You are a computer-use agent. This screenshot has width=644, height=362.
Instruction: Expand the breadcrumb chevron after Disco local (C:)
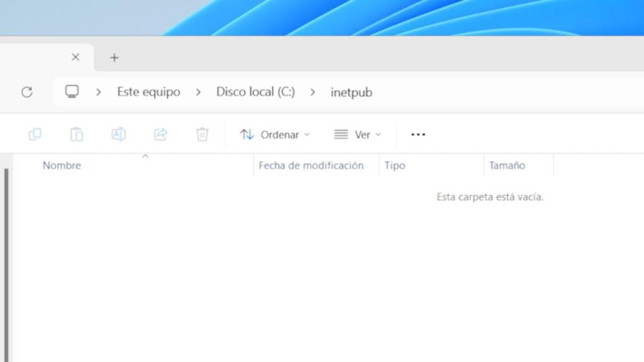(x=313, y=92)
